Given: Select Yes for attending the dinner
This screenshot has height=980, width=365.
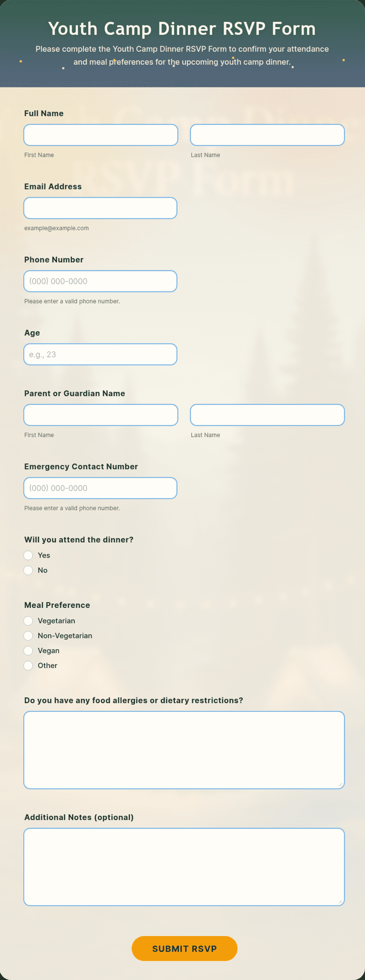Looking at the screenshot, I should (28, 555).
